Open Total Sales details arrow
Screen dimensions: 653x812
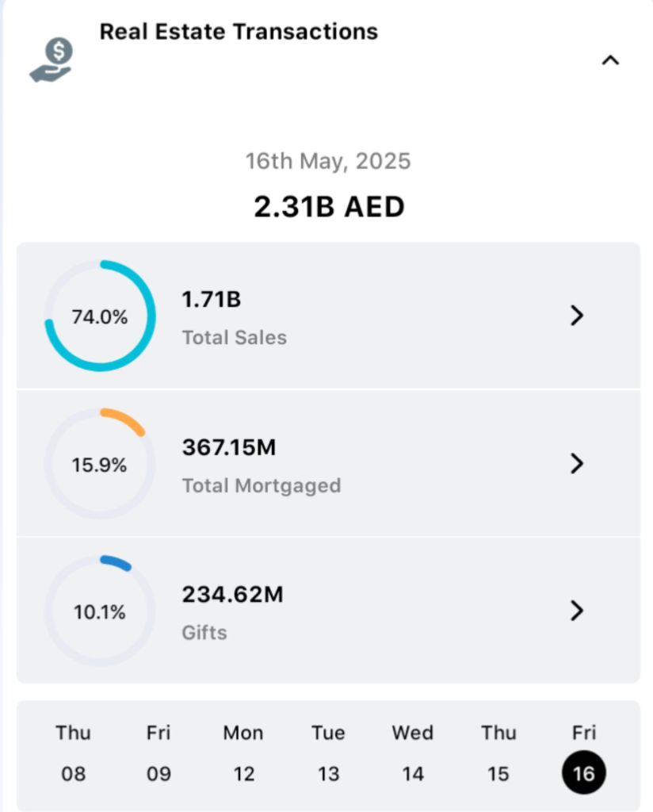(577, 316)
